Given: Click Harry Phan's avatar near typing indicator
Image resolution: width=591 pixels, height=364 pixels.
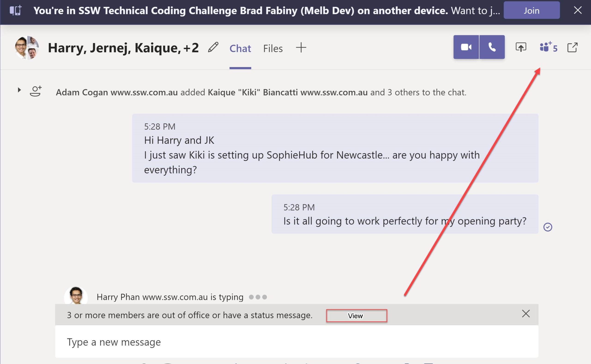Looking at the screenshot, I should (x=76, y=296).
